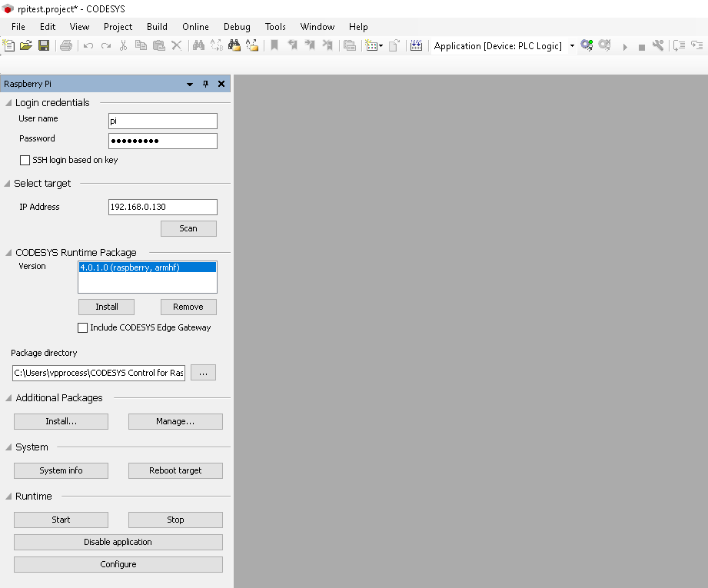Open the Debug menu
Viewport: 708px width, 588px height.
(237, 27)
